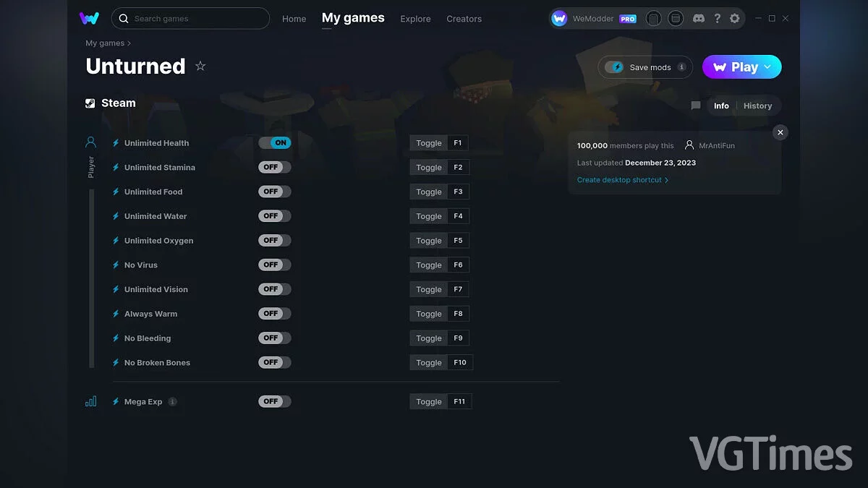Click the Search games input field
Screen dimensions: 868x488
190,18
